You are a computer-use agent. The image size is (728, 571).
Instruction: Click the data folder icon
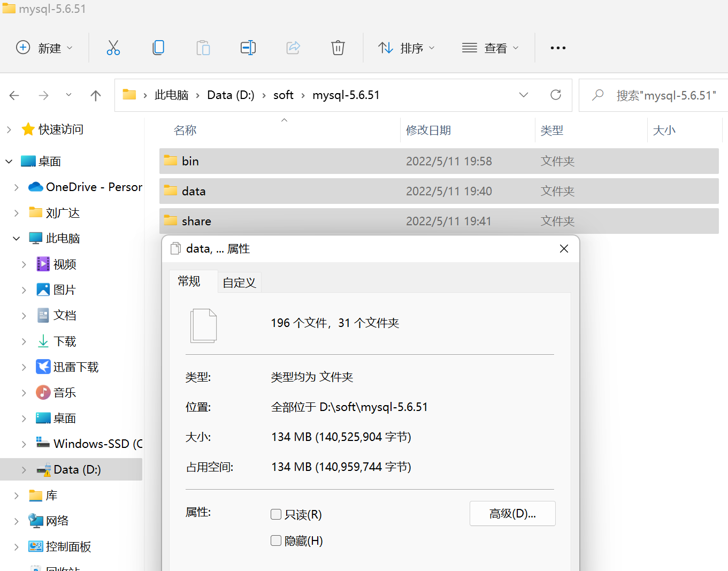pyautogui.click(x=171, y=191)
